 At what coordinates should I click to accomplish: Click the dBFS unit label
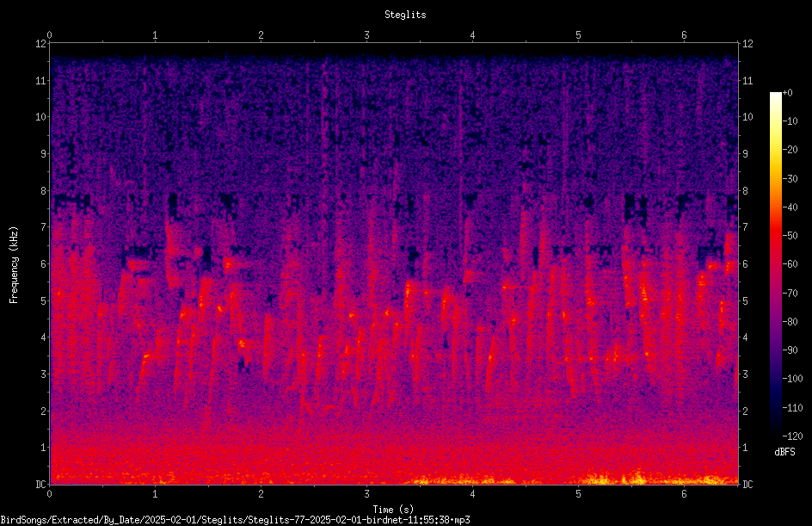tap(784, 452)
